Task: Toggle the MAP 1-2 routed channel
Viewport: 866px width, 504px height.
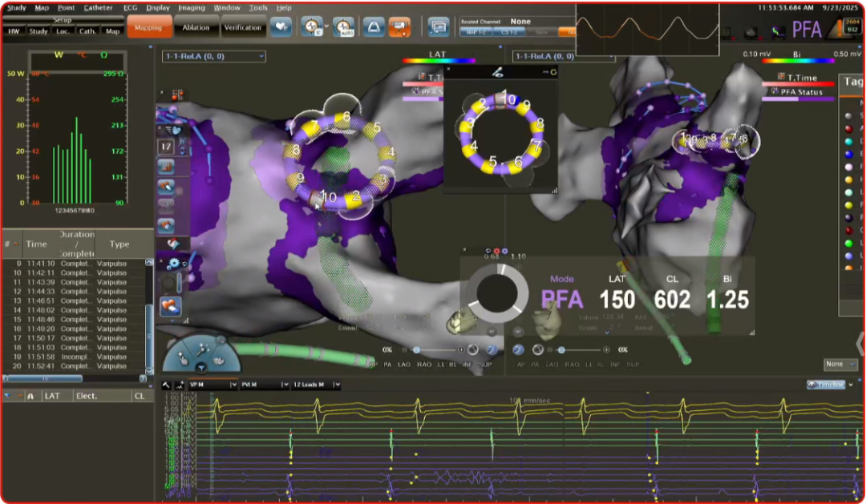Action: [475, 32]
